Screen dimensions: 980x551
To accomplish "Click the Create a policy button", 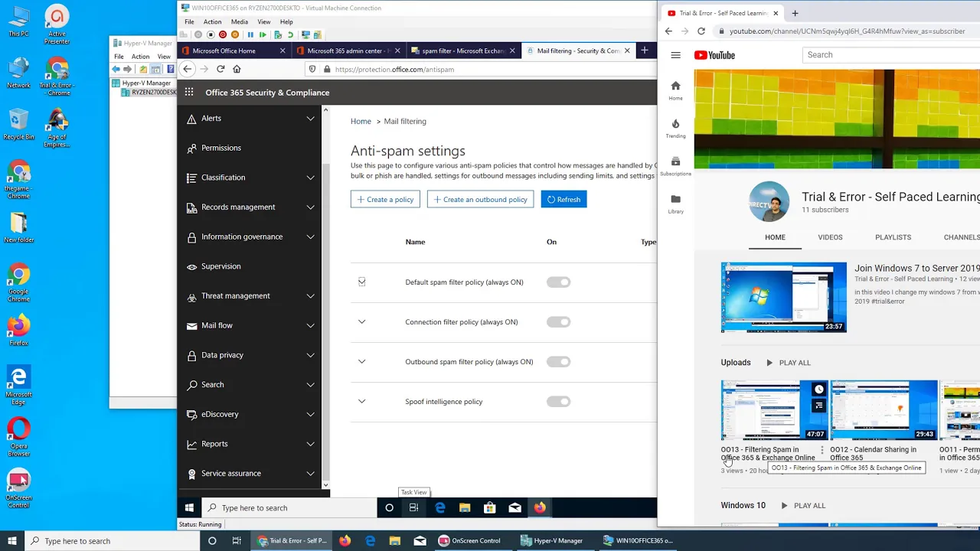I will (x=385, y=200).
